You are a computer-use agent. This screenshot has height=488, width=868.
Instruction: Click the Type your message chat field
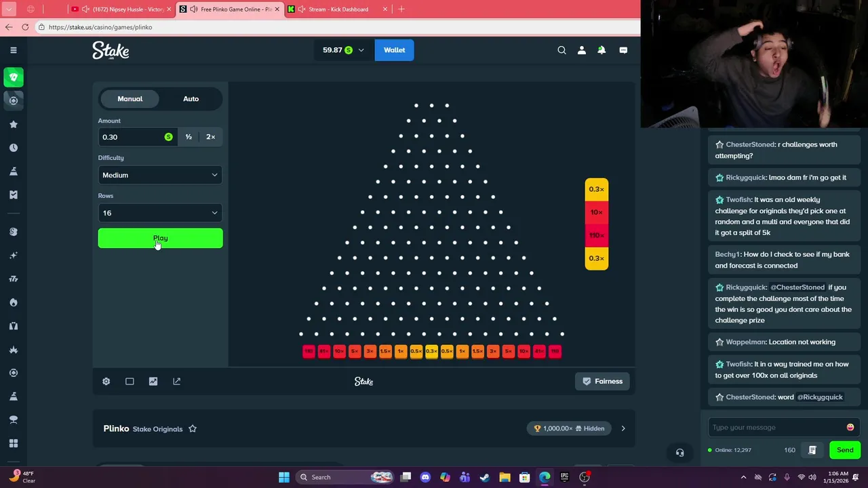pyautogui.click(x=776, y=428)
